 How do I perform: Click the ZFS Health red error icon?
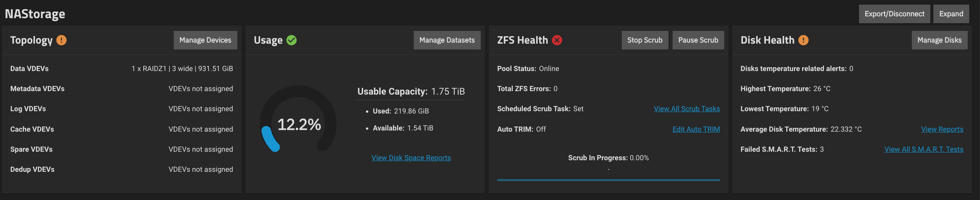(x=557, y=40)
